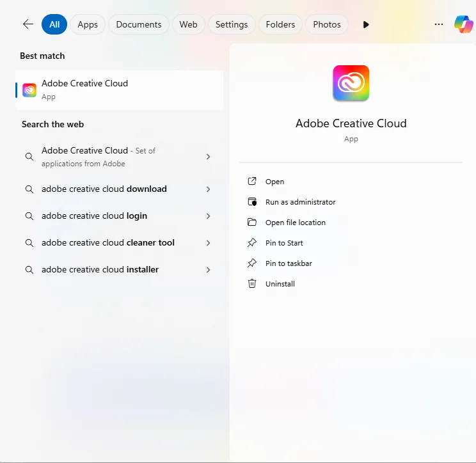Switch to the Photos filter tab
The height and width of the screenshot is (463, 476).
coord(327,24)
